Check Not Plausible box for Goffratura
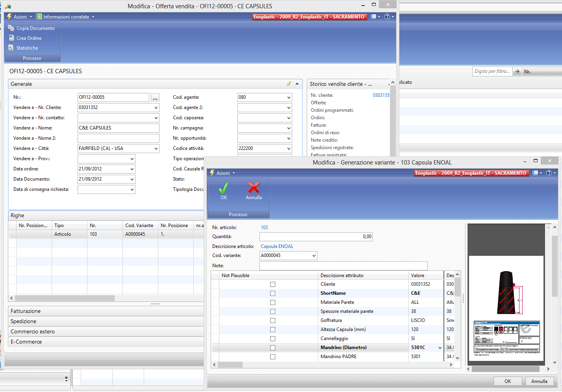The height and width of the screenshot is (392, 562). click(273, 320)
